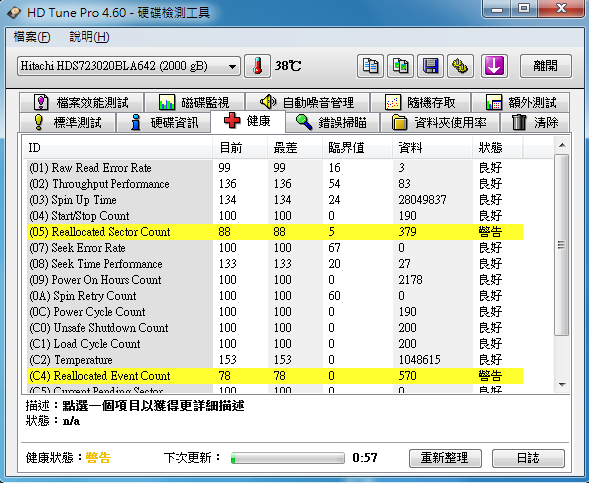Select (08) Seek Time Performance row
This screenshot has height=483, width=589.
tap(275, 264)
